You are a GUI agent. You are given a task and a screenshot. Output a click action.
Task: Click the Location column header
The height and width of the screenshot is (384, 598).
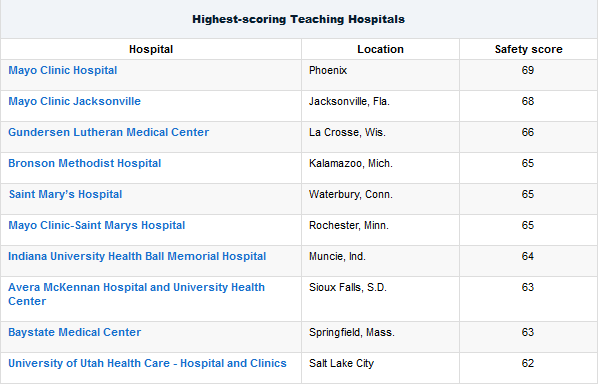380,49
